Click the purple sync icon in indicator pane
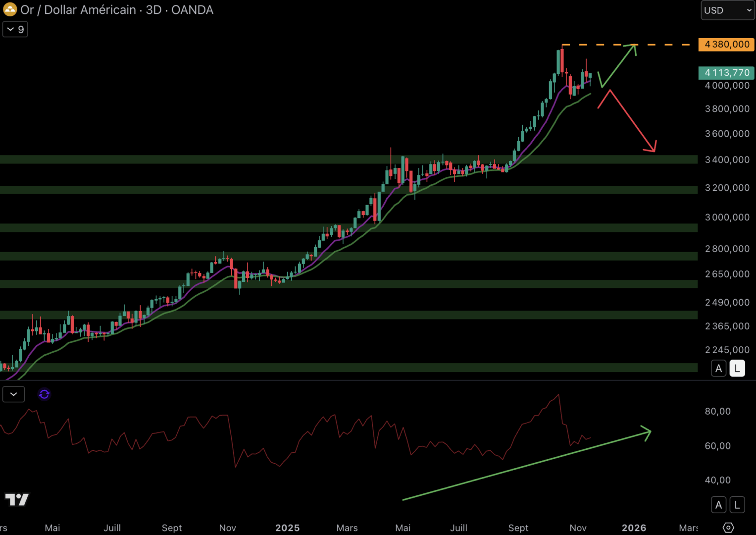Viewport: 756px width, 535px height. point(44,394)
